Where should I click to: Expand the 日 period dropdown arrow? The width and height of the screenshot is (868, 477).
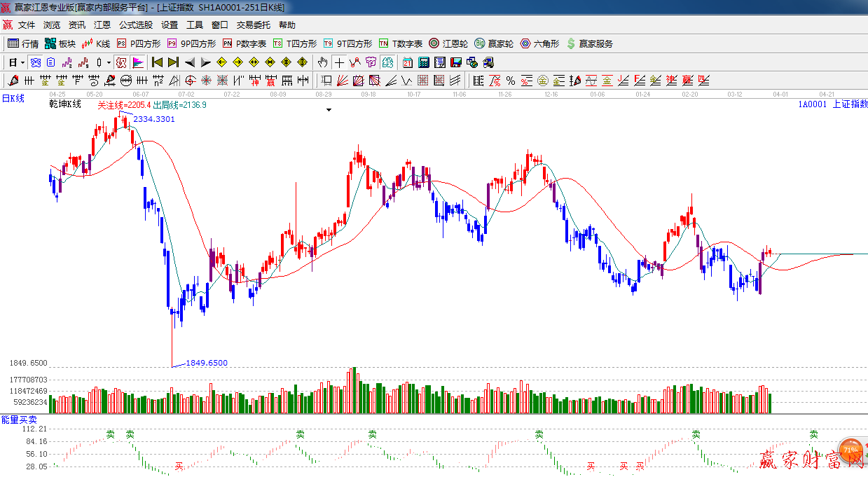tap(22, 62)
